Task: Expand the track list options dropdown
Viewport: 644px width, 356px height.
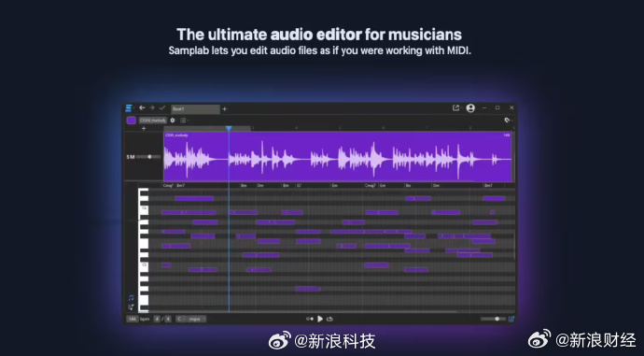Action: 184,121
